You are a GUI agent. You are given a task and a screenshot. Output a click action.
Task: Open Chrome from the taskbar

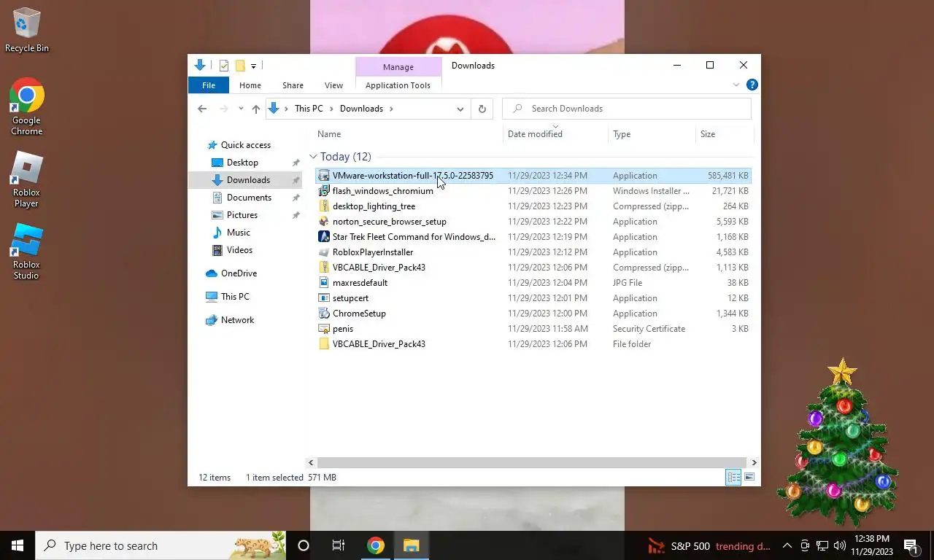click(376, 545)
